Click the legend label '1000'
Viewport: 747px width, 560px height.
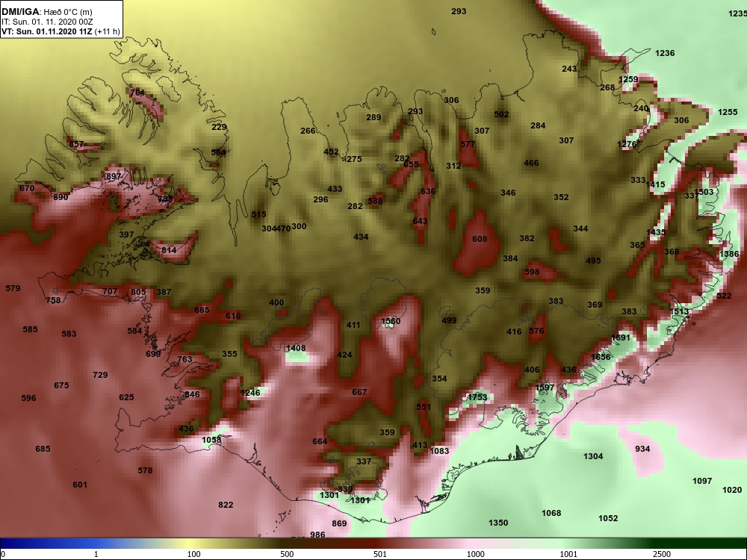pyautogui.click(x=475, y=554)
